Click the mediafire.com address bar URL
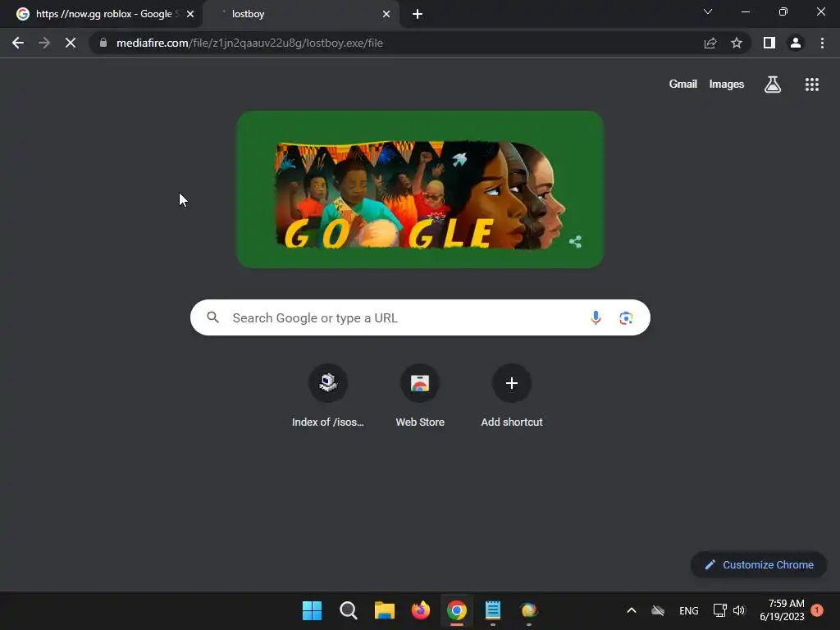 249,43
